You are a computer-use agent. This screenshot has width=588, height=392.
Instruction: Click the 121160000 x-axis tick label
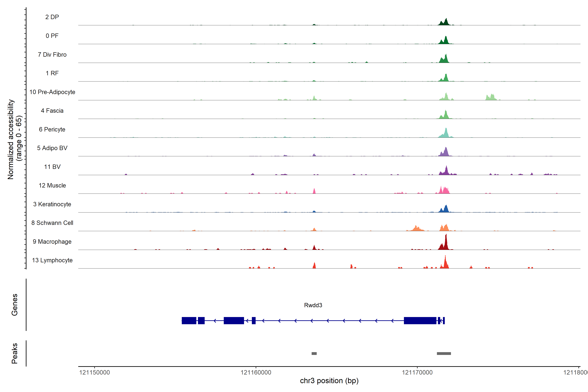pos(256,373)
